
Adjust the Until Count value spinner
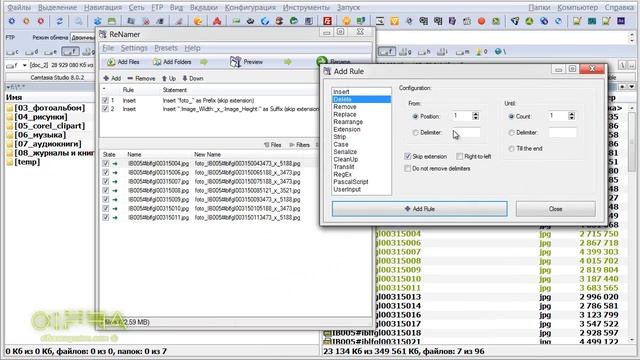[x=571, y=116]
